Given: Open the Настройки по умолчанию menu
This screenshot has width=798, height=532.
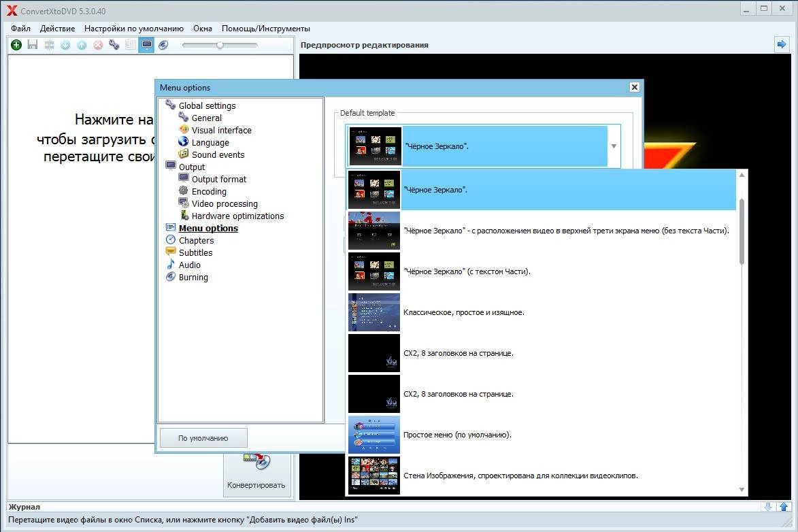Looking at the screenshot, I should [x=134, y=29].
